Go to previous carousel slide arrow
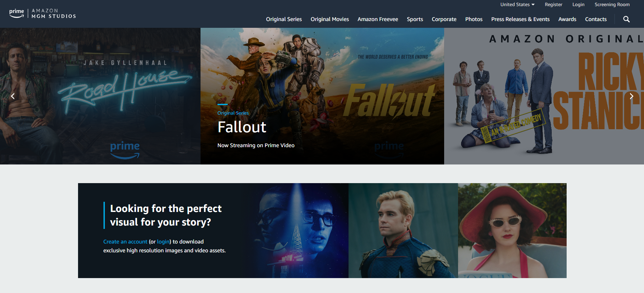This screenshot has height=293, width=644. [13, 96]
